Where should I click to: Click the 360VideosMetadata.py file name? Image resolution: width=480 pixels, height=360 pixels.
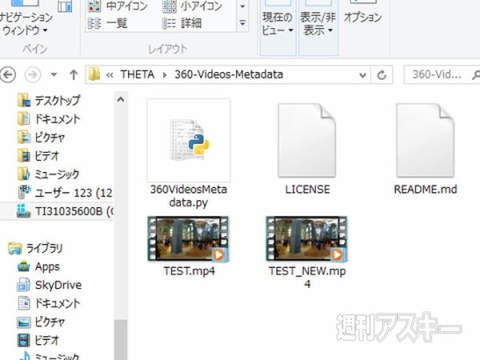point(189,196)
